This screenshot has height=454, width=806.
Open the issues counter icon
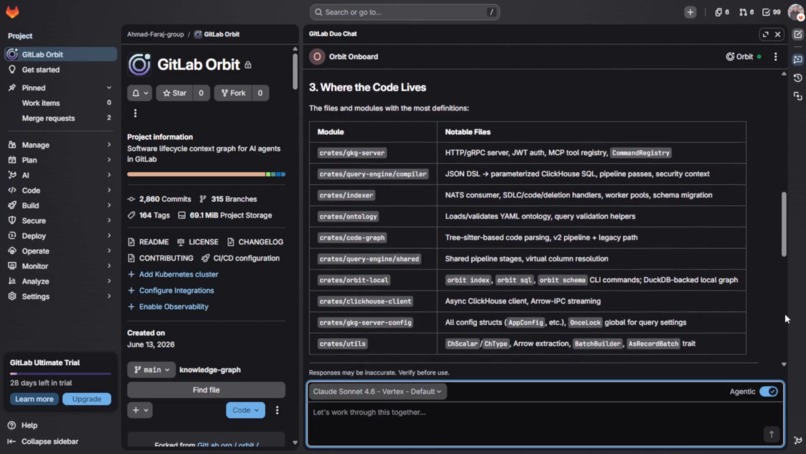[x=722, y=12]
